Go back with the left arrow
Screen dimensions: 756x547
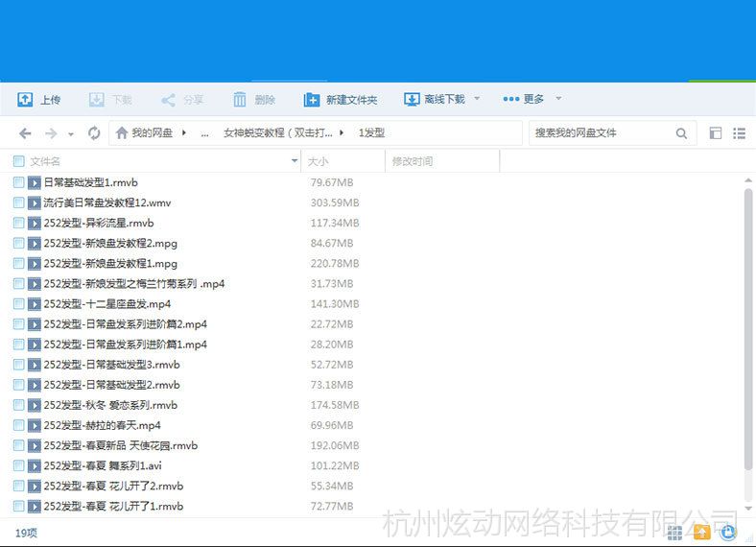[25, 133]
